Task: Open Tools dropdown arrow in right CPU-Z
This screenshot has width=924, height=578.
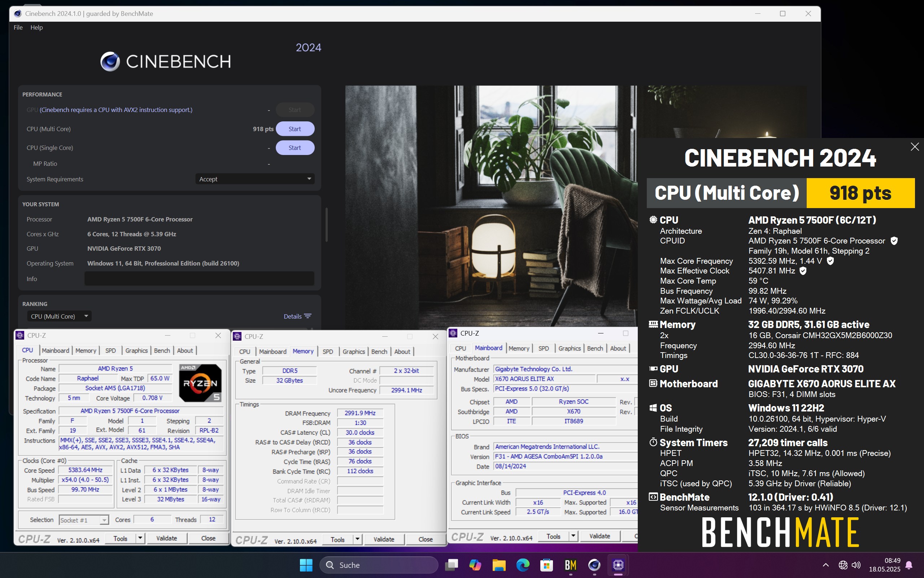Action: pos(573,536)
